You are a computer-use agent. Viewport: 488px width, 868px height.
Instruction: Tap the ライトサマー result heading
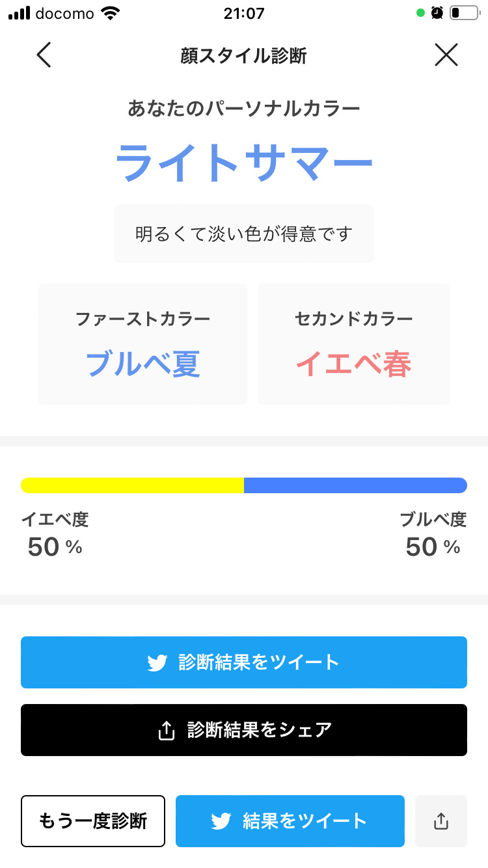pyautogui.click(x=244, y=163)
